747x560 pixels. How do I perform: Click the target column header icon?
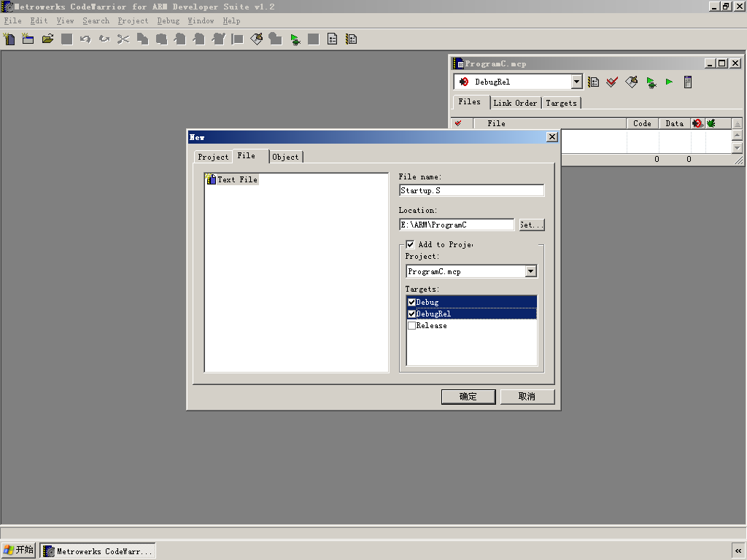tap(698, 123)
